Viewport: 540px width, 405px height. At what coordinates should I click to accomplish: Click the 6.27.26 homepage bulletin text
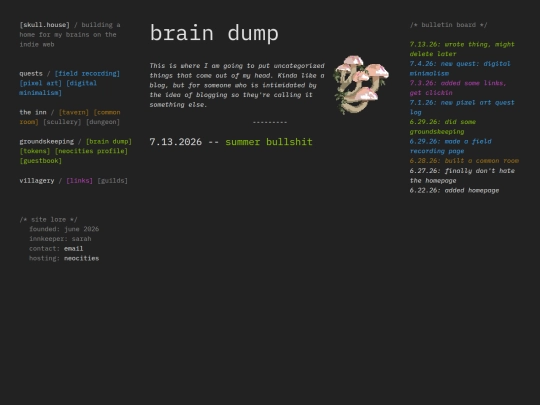pyautogui.click(x=462, y=175)
